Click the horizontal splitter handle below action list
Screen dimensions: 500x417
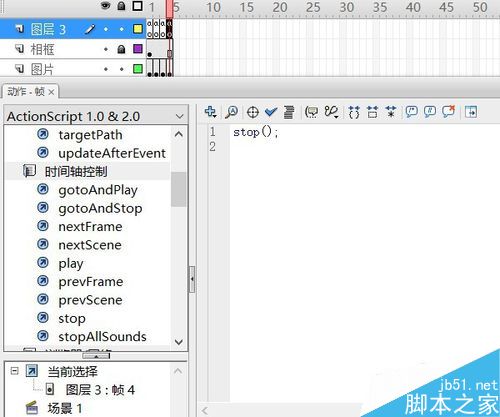click(96, 356)
